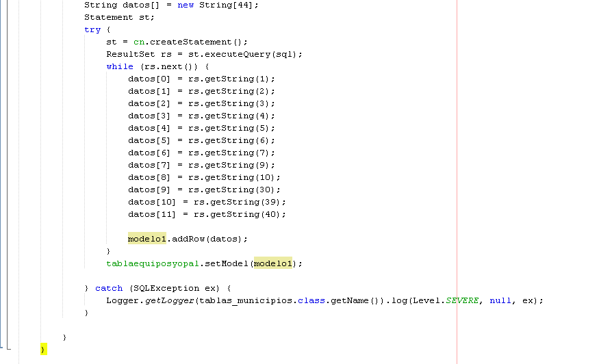
Task: Click the yellow highlighted closing brace
Action: [x=43, y=350]
